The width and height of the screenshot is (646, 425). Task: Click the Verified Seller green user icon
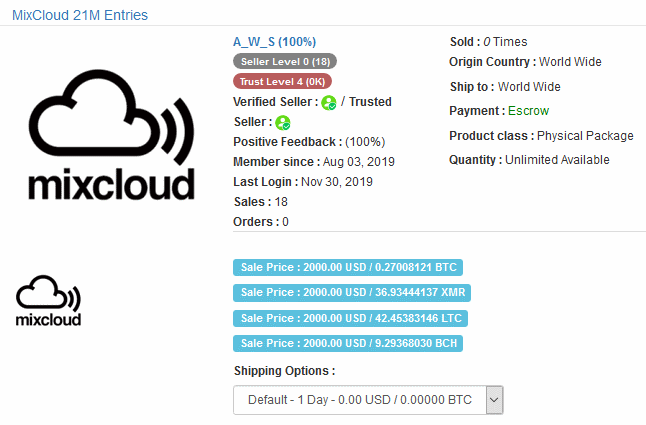pyautogui.click(x=329, y=103)
